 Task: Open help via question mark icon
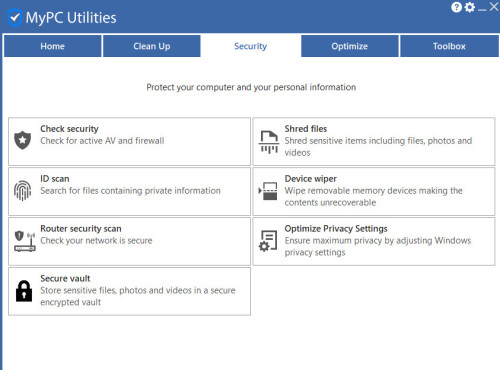(x=456, y=7)
